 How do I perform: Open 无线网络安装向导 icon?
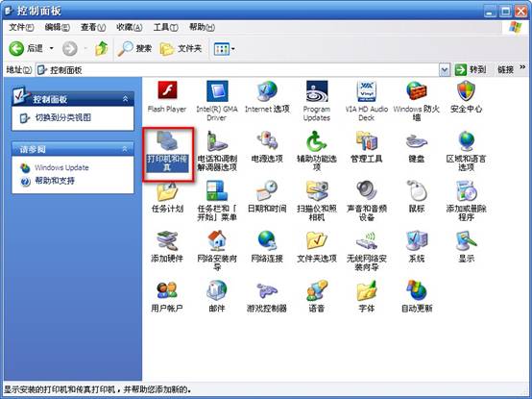pyautogui.click(x=367, y=251)
